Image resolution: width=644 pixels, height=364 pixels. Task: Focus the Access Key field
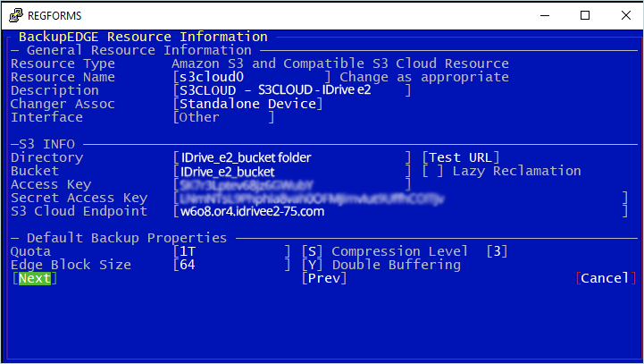point(292,184)
